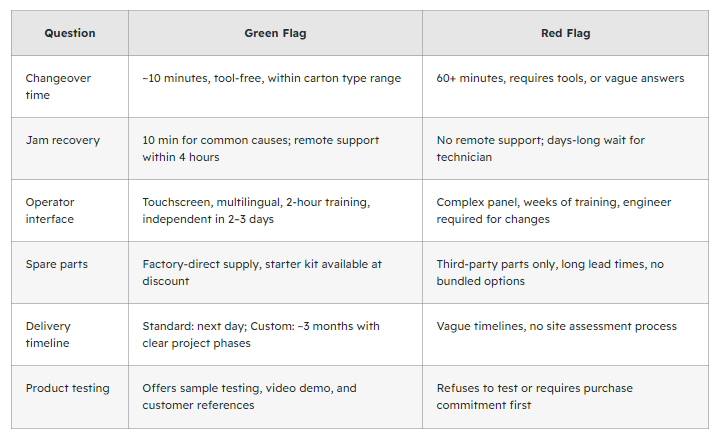Click the 'Vague timelines' red flag cell
Viewport: 718px width, 437px height.
tap(566, 334)
